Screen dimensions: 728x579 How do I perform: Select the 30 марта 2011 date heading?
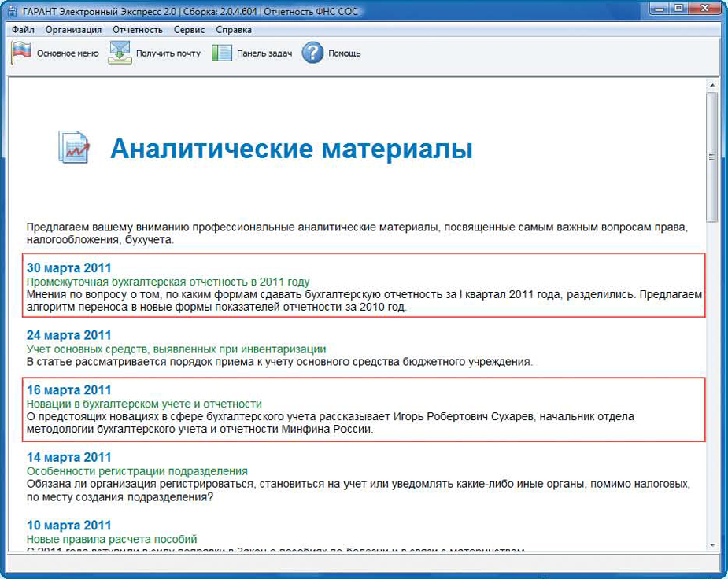pyautogui.click(x=69, y=267)
